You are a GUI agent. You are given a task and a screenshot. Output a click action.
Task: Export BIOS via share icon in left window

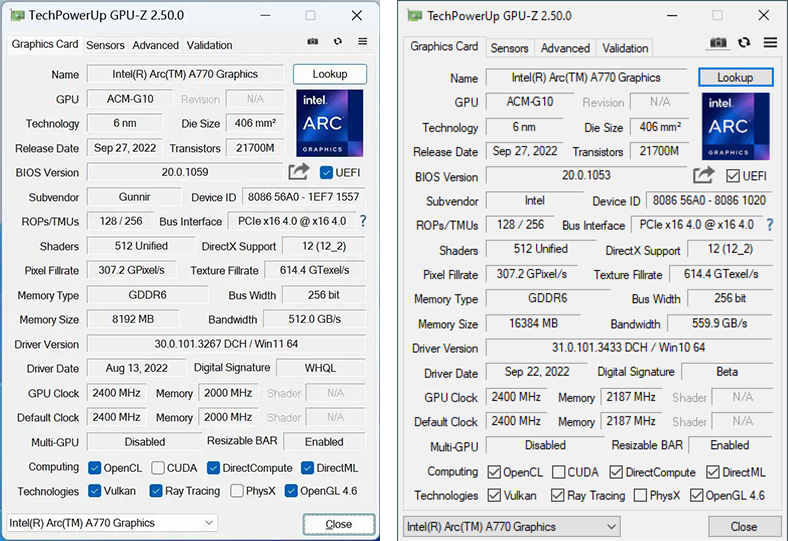(x=299, y=172)
